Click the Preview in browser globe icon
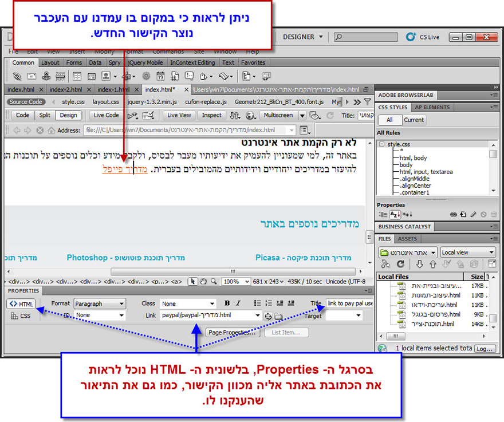Screen dimensions: 504x422 (251, 116)
